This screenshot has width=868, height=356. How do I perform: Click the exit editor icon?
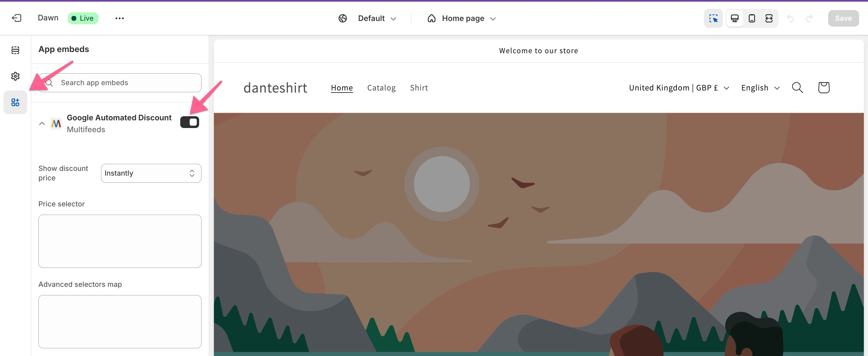click(17, 18)
